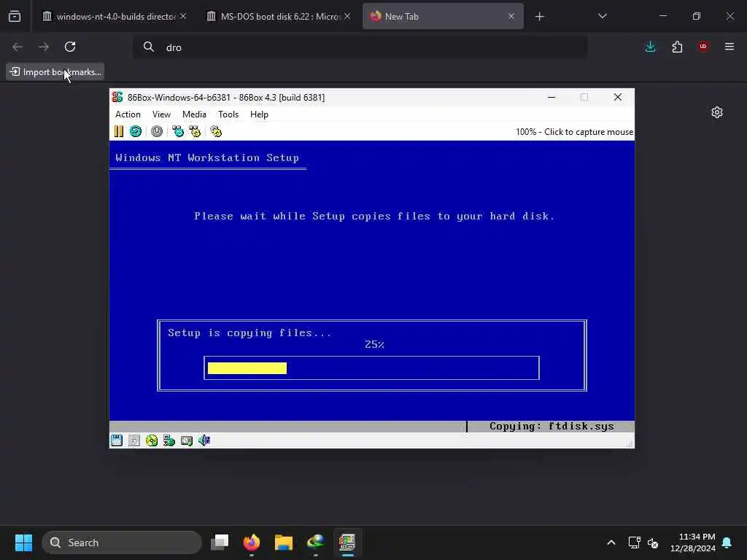Close the MS-DOS boot disk tab
Screen dimensions: 747x560
[x=347, y=16]
